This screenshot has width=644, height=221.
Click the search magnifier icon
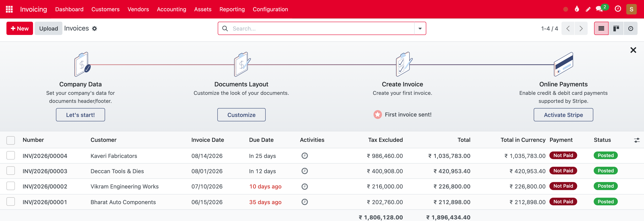coord(225,29)
